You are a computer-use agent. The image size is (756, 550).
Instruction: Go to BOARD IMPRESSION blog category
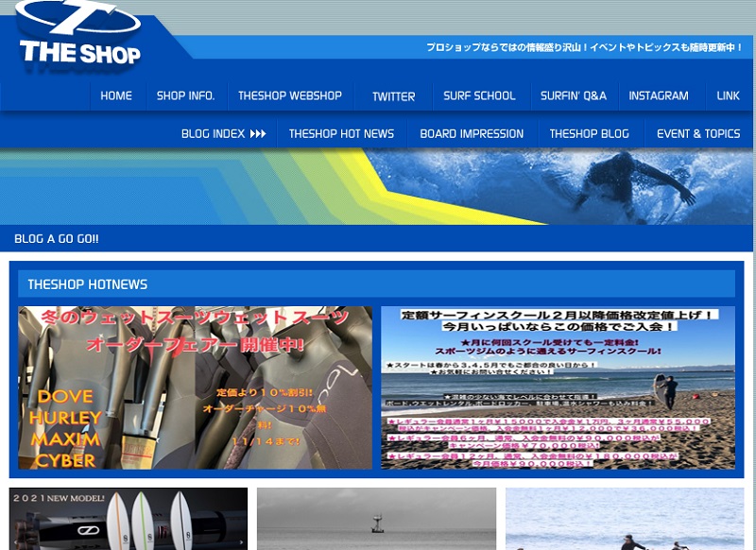click(472, 134)
